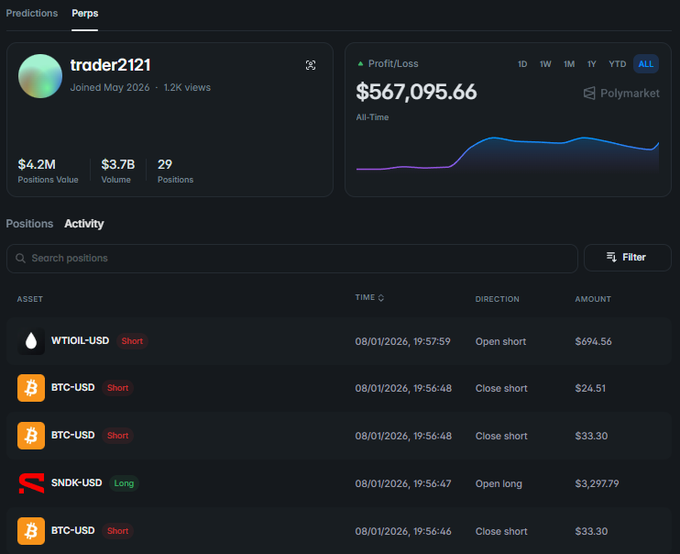This screenshot has height=554, width=680.
Task: Click Bitcoin icon in 19:56:46 row
Action: click(x=31, y=531)
